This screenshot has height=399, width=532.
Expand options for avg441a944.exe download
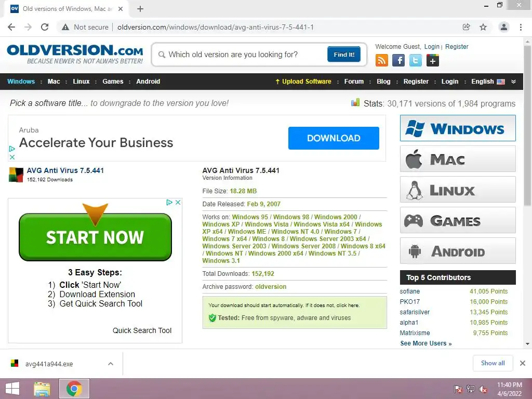click(111, 364)
